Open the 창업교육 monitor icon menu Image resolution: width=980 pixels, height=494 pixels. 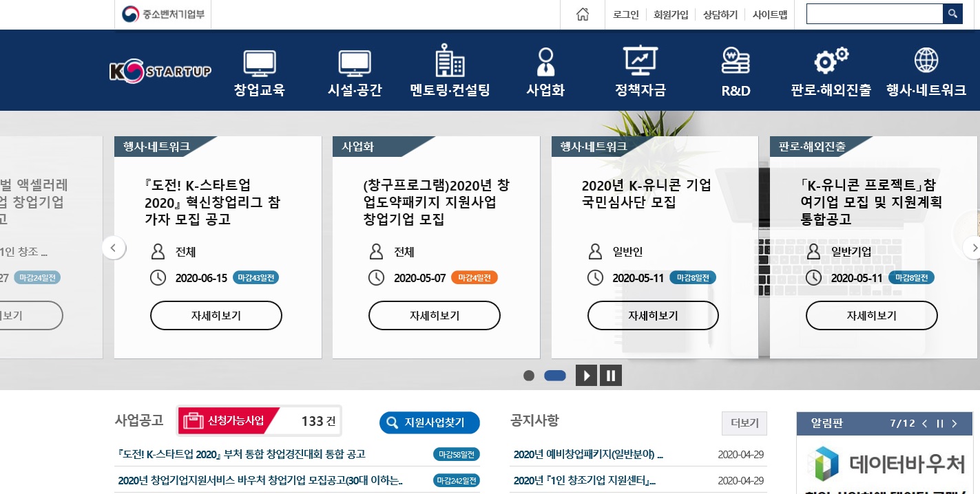[260, 63]
